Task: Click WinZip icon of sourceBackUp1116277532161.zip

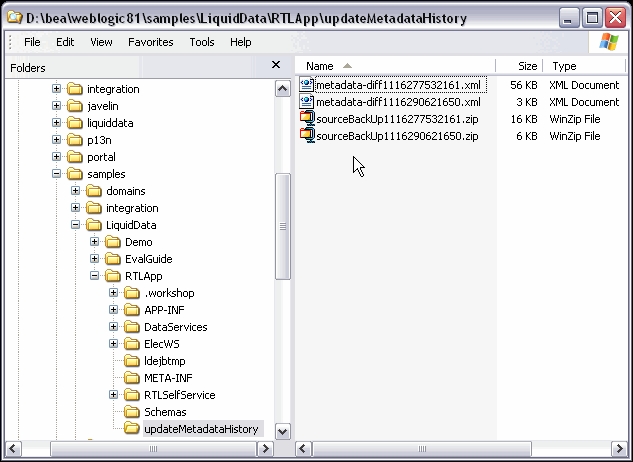Action: click(307, 119)
